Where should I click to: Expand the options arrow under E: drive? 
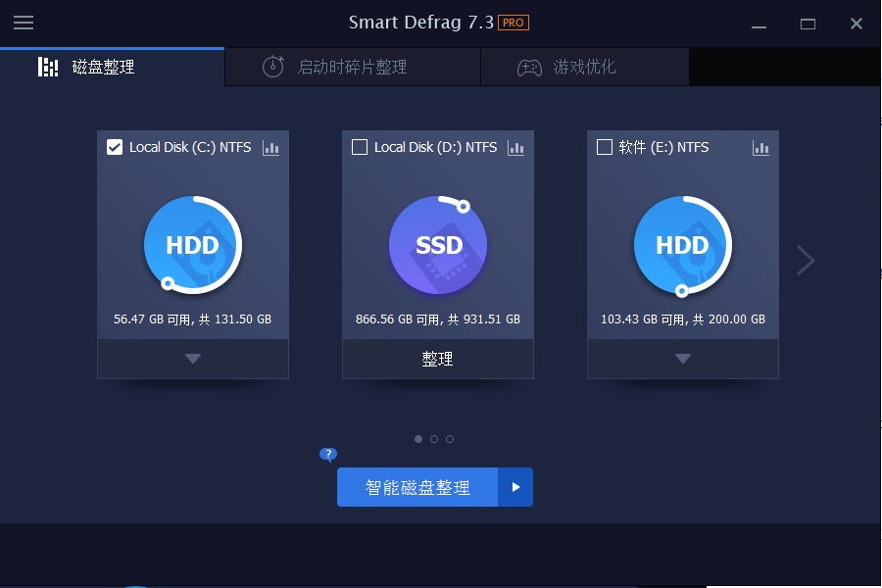pyautogui.click(x=683, y=359)
